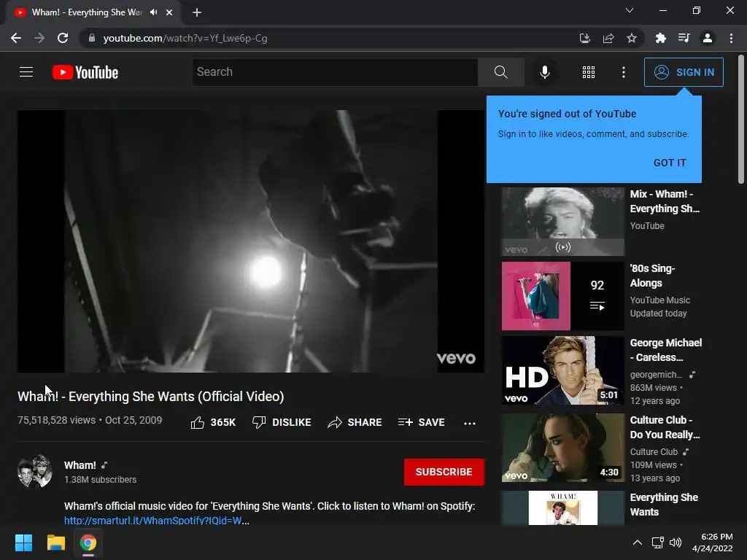Open the Mix - Wham! thumbnail
747x560 pixels.
[562, 222]
